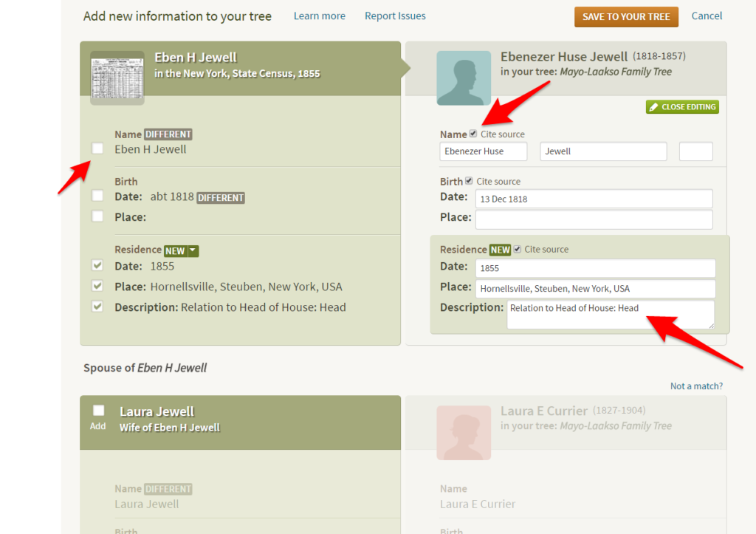Click in the New York, State Census, 1855 text
The width and height of the screenshot is (756, 534).
[x=237, y=73]
